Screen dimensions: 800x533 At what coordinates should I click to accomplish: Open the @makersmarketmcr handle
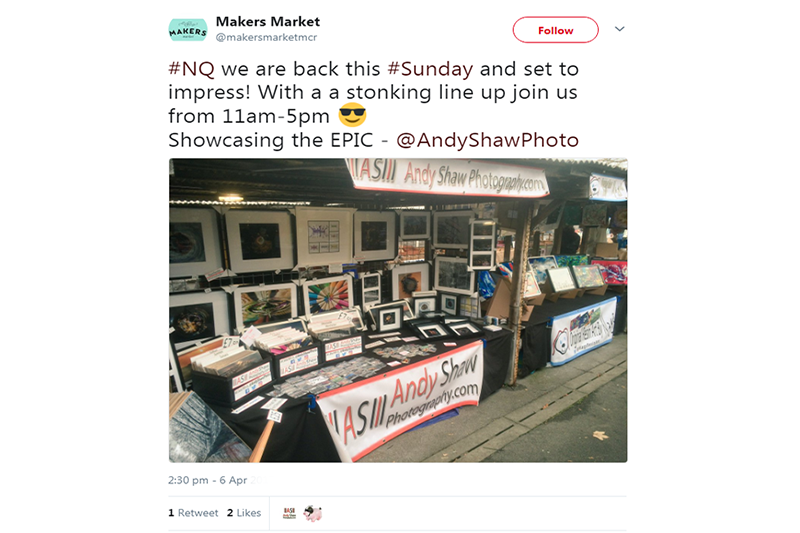point(266,37)
